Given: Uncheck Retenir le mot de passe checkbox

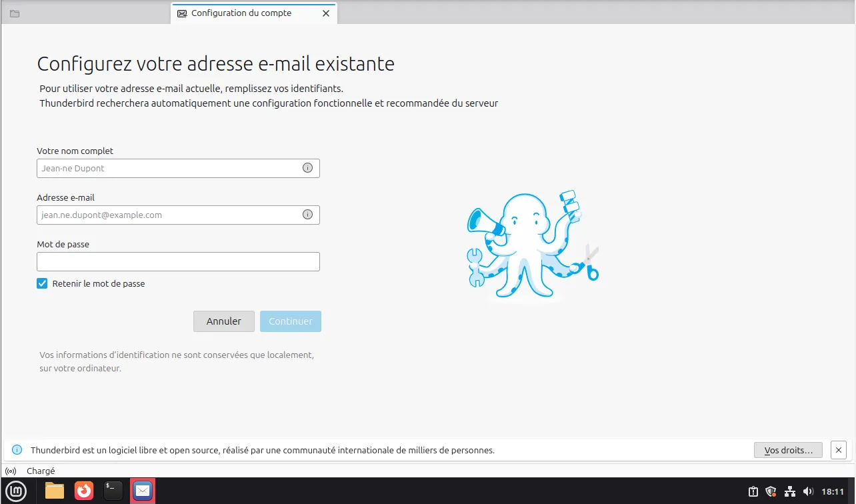Looking at the screenshot, I should (43, 283).
